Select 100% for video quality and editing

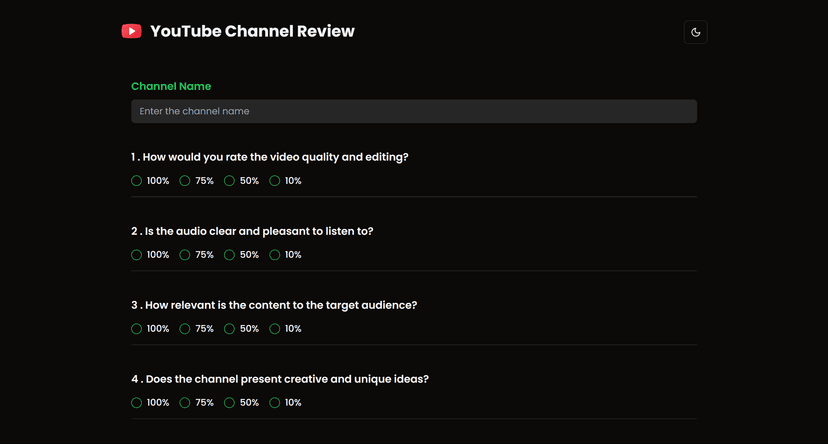click(136, 181)
